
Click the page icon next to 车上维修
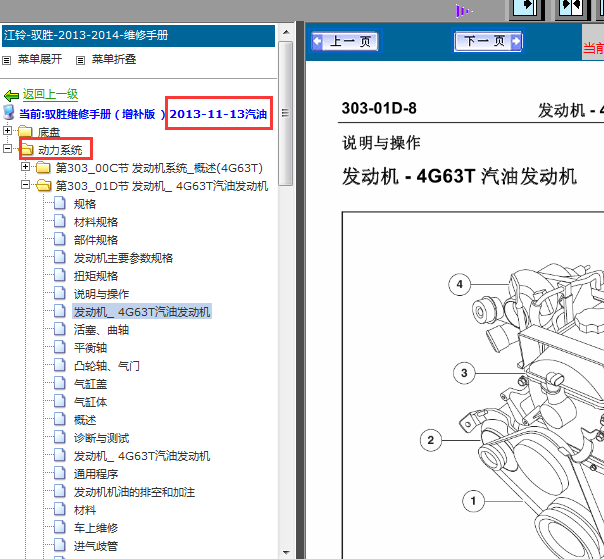pyautogui.click(x=60, y=527)
